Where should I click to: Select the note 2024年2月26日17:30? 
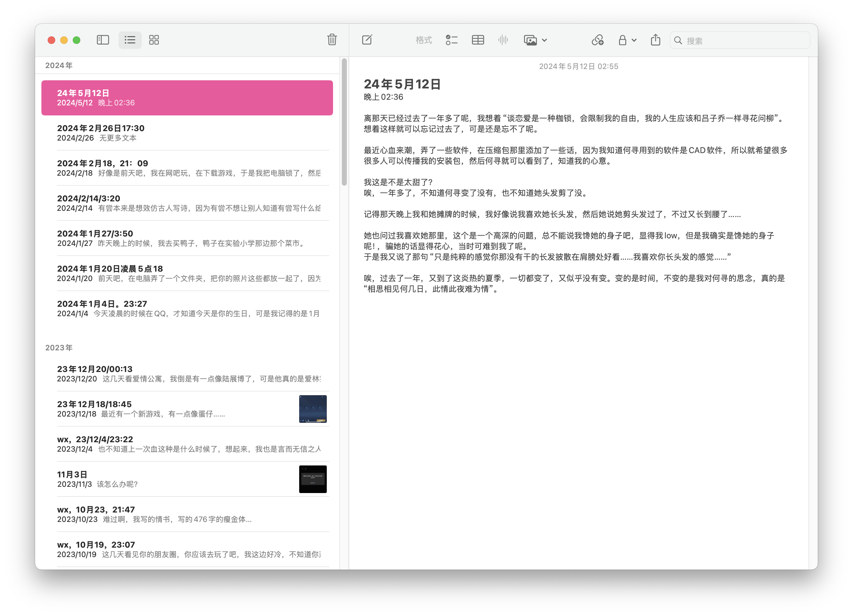click(x=151, y=132)
